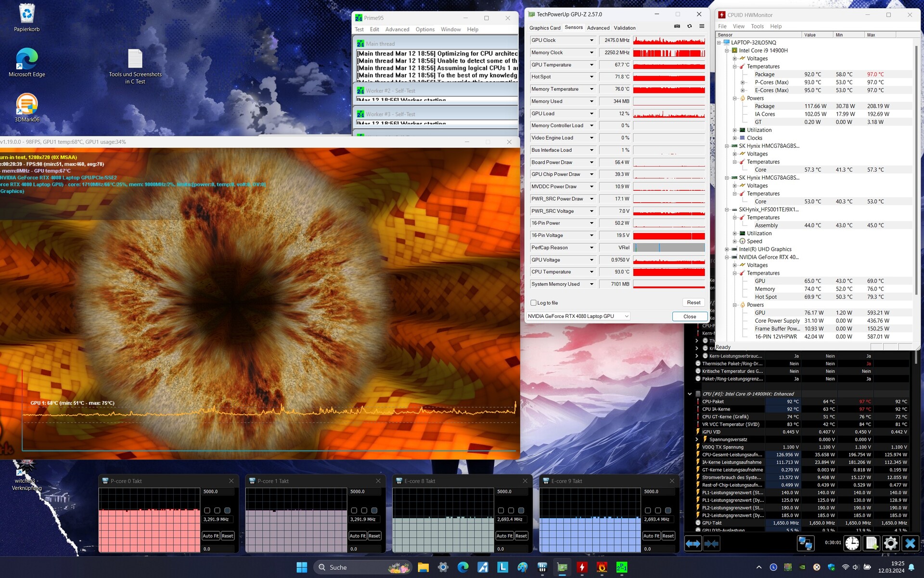Open the taskbar clock showing 19:25
The height and width of the screenshot is (578, 924).
click(891, 567)
